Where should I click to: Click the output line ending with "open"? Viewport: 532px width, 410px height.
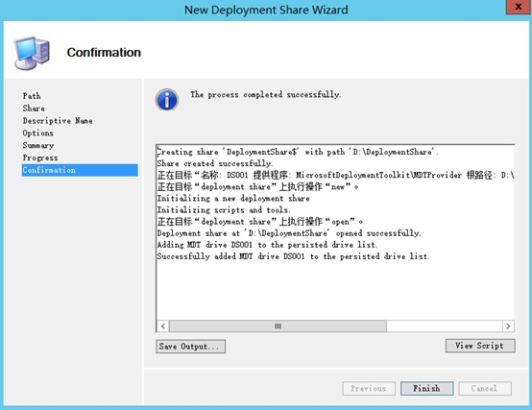(260, 222)
